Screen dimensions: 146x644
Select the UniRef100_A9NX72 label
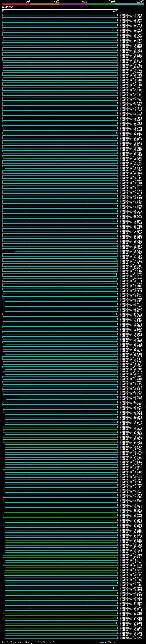131,53
